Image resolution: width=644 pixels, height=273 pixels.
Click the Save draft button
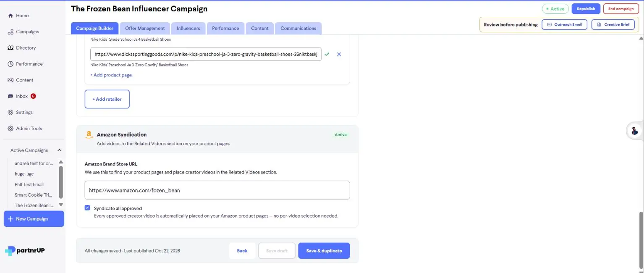tap(277, 251)
